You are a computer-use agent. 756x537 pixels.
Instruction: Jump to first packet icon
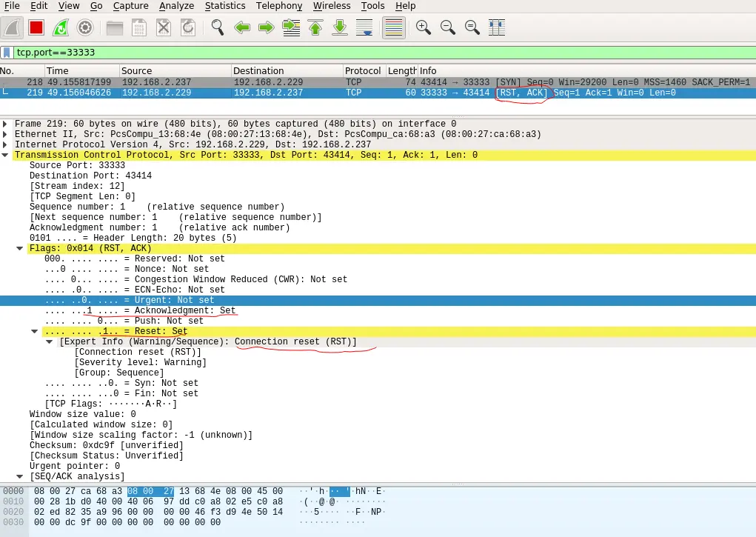click(315, 27)
